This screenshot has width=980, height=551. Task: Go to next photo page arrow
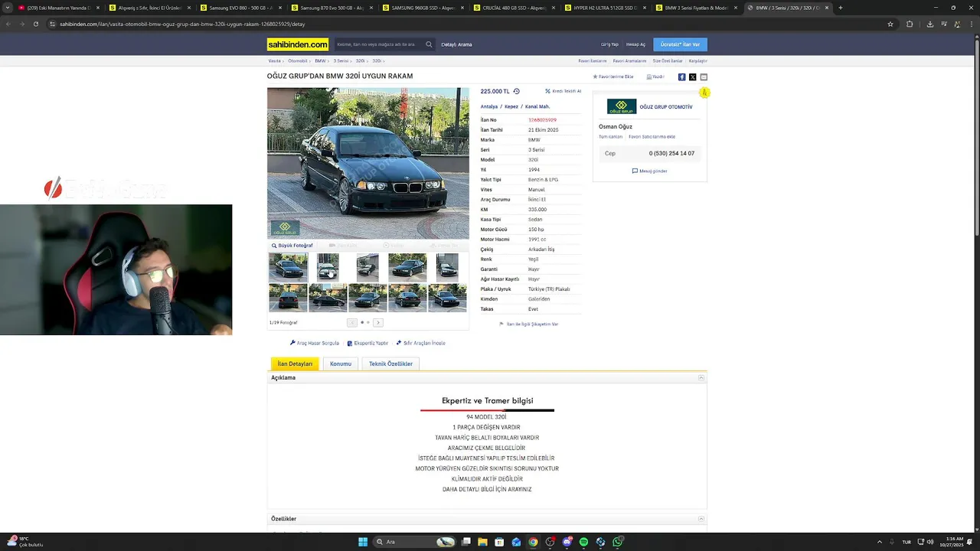(x=377, y=323)
